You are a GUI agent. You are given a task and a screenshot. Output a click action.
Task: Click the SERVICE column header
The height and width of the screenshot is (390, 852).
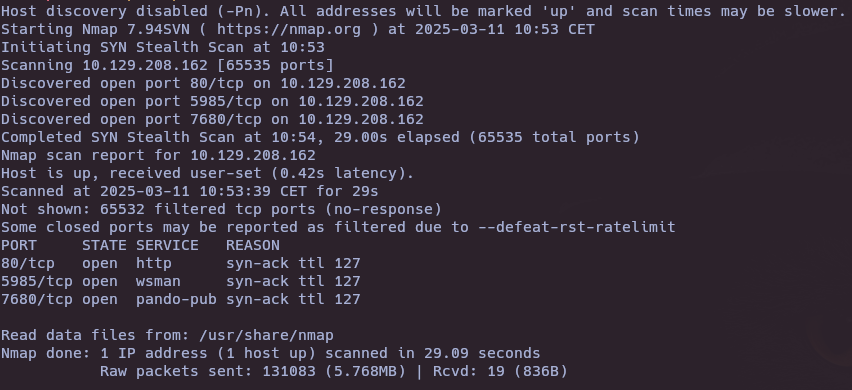167,246
